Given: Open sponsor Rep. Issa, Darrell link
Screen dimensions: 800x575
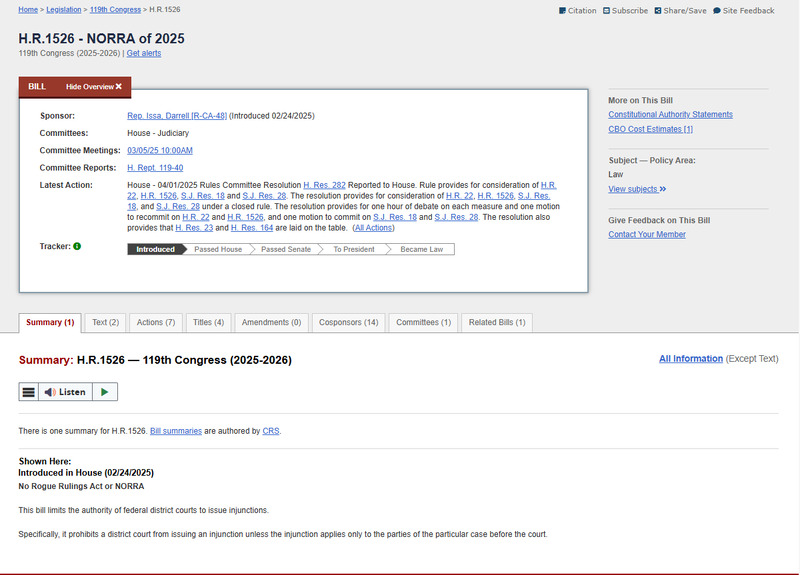Looking at the screenshot, I should coord(176,116).
